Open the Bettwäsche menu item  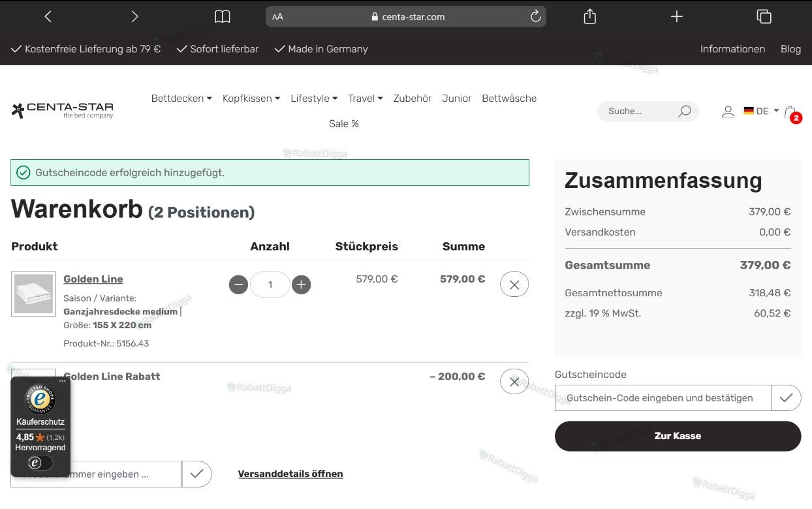(509, 99)
